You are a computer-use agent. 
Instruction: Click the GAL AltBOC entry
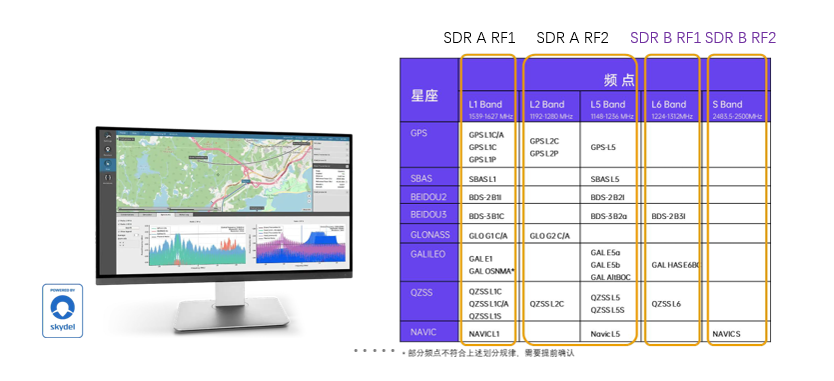click(611, 277)
